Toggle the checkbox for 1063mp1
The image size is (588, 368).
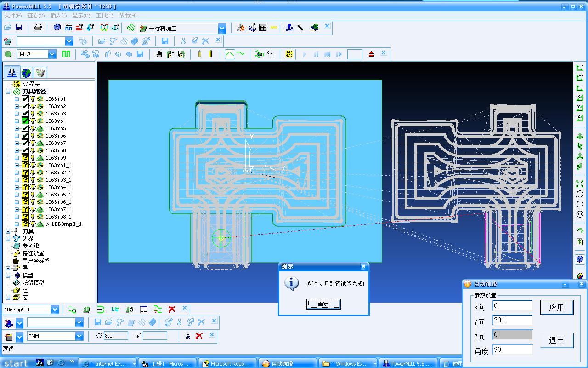[x=25, y=99]
